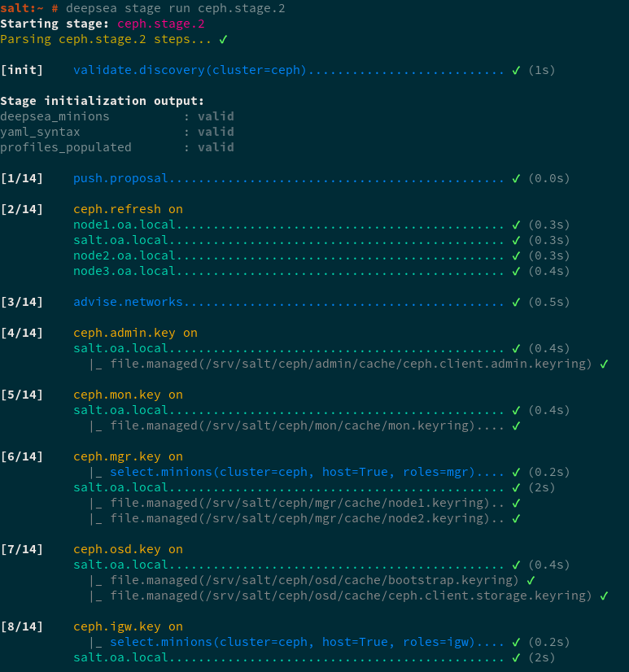Click the checkmark after ceph.client.admin.keyring
The image size is (629, 672).
point(604,364)
